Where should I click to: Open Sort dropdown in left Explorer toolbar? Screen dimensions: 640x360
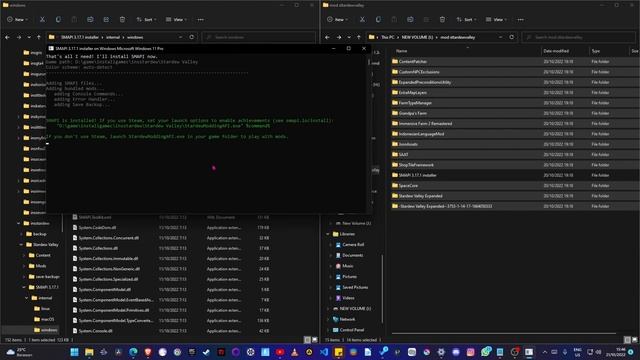point(146,19)
